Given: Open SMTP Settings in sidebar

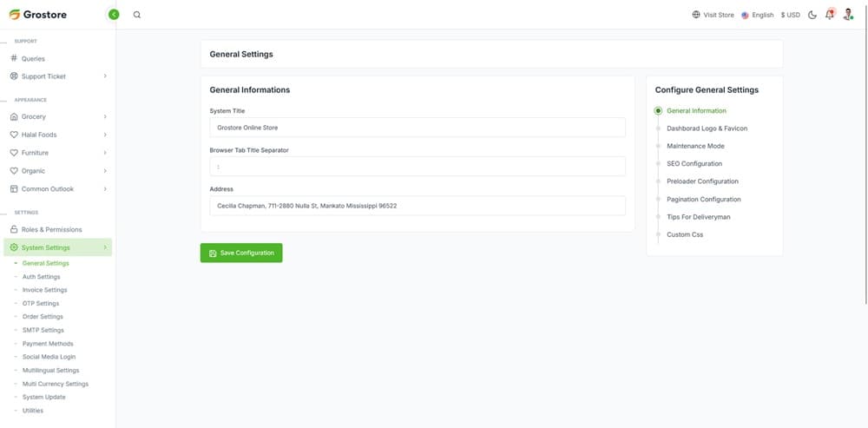Looking at the screenshot, I should tap(43, 330).
